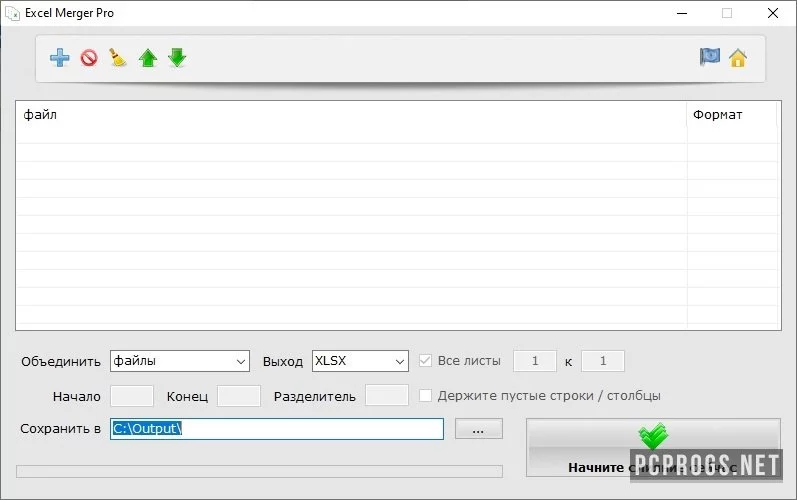Enable Держите пустые строки / столбцы checkbox

pos(425,395)
